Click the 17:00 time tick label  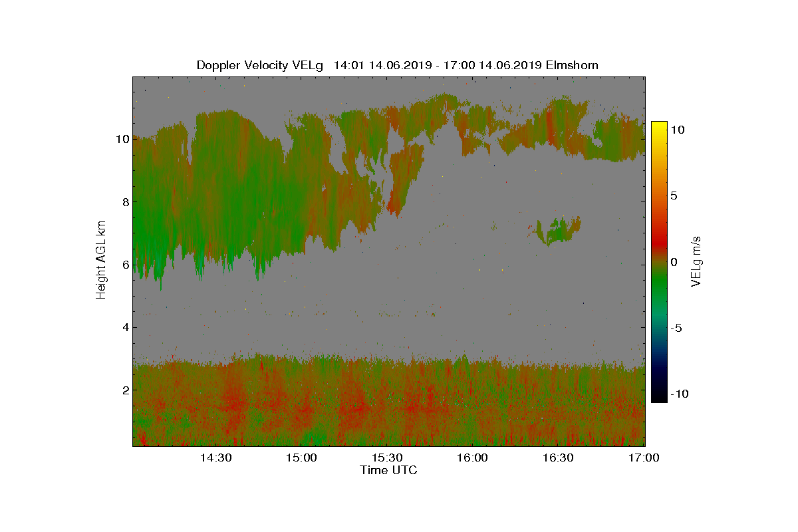(644, 458)
